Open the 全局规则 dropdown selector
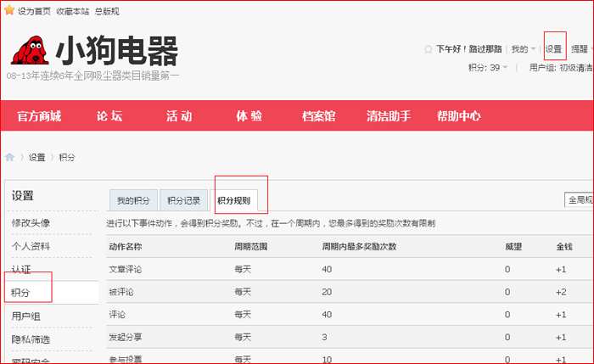The image size is (594, 364). pos(580,200)
